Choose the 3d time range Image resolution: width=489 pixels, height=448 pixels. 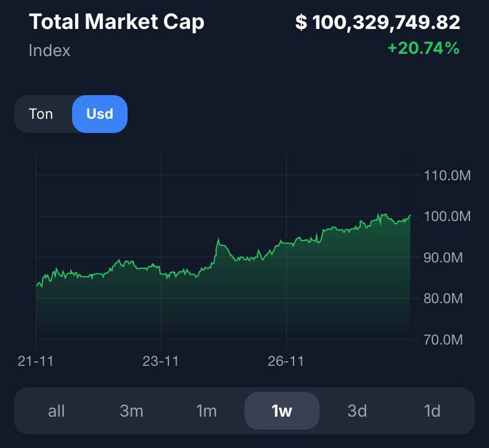(x=357, y=411)
